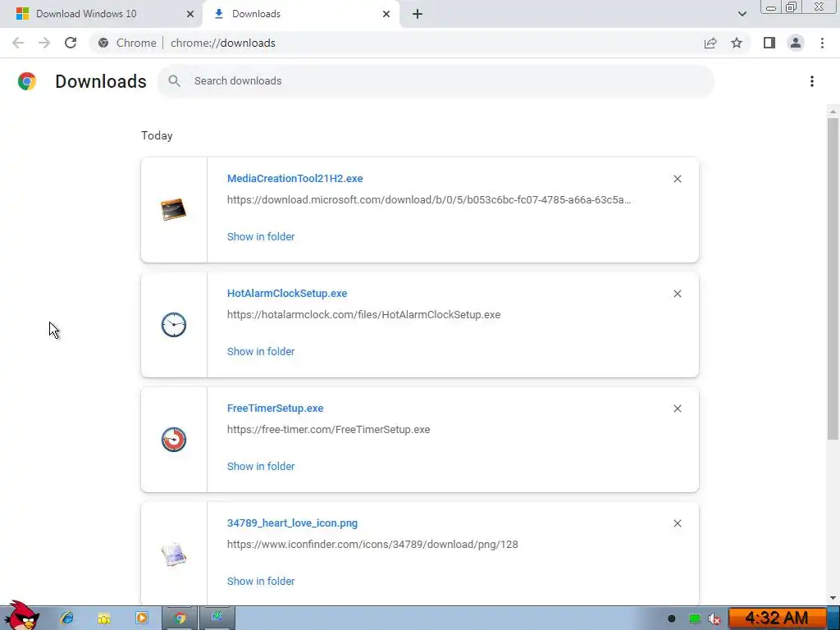Click the iconfinder.com source URL
840x630 pixels.
(372, 545)
